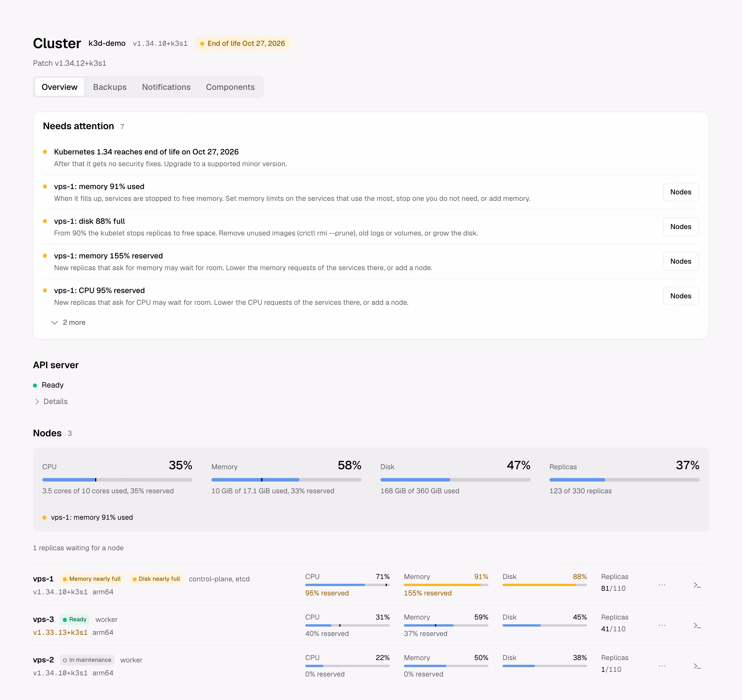Click Nodes button for memory 155% reserved
This screenshot has height=700, width=742.
(x=680, y=261)
